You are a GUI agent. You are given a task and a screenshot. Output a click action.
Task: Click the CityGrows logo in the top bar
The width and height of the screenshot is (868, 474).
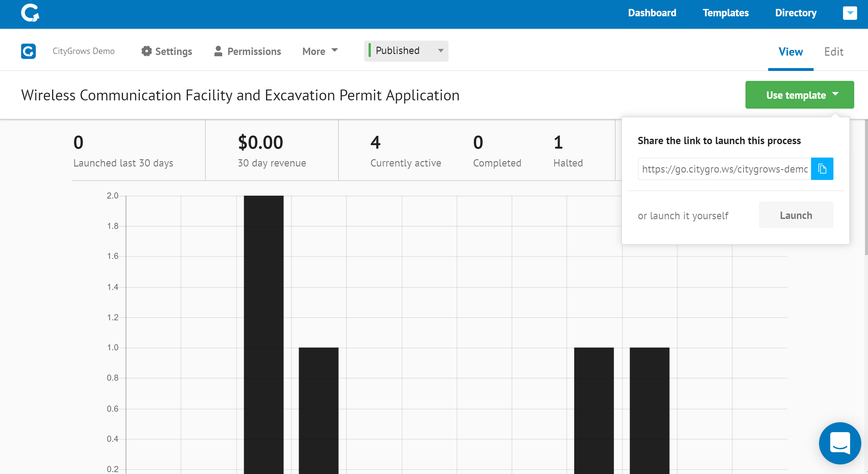click(x=30, y=13)
